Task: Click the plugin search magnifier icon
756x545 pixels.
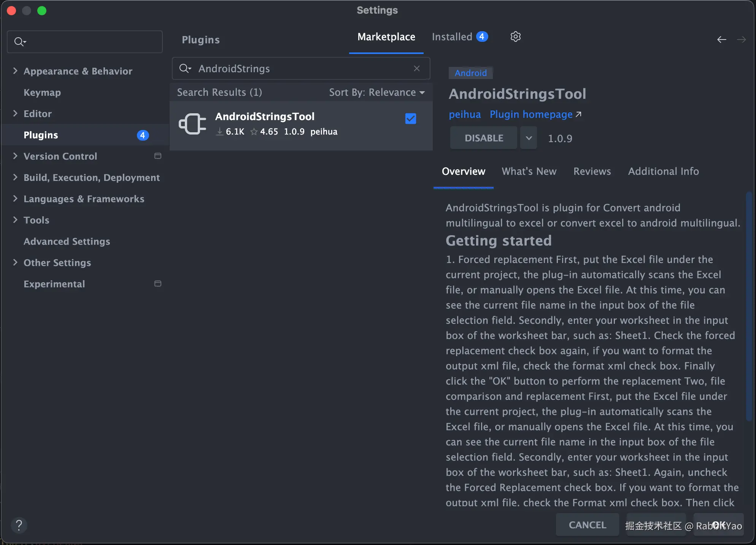Action: [x=185, y=68]
